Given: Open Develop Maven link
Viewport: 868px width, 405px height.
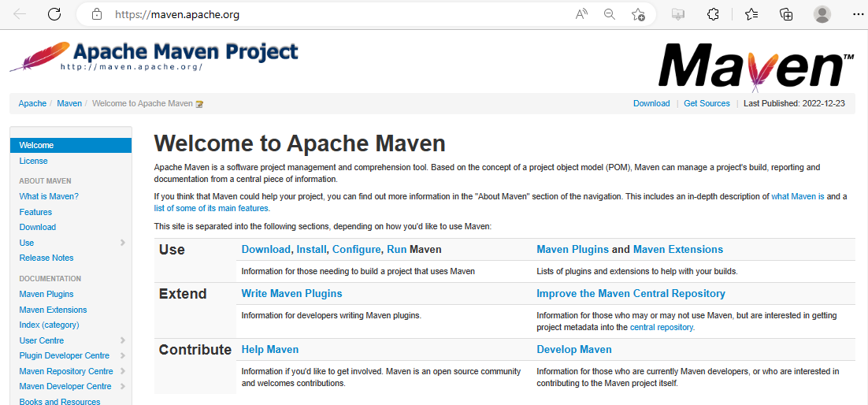Looking at the screenshot, I should coord(574,350).
